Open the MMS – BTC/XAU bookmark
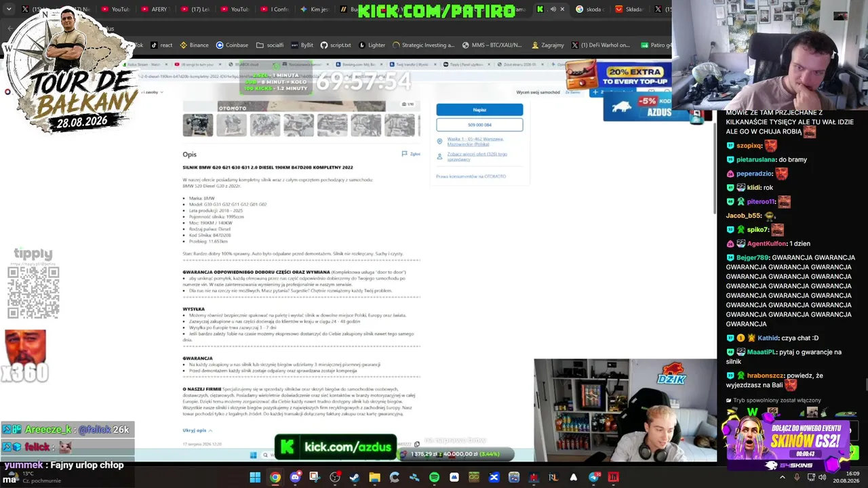 [492, 45]
